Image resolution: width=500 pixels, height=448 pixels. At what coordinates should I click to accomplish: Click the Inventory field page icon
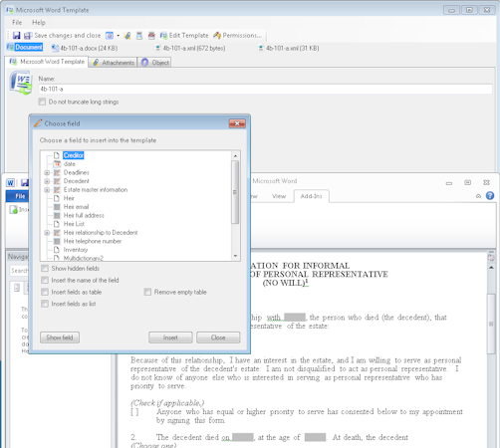(x=57, y=250)
